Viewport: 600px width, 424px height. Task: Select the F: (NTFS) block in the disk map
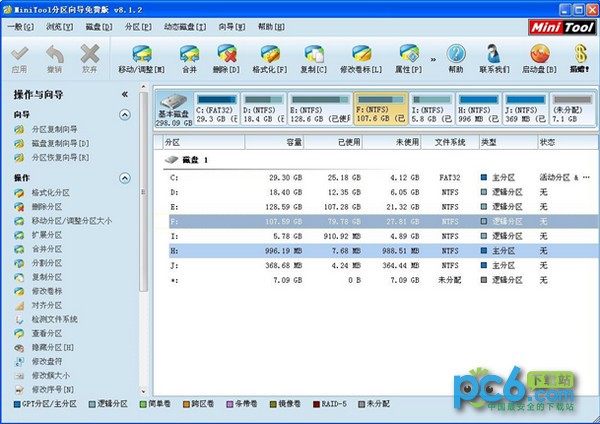(381, 109)
